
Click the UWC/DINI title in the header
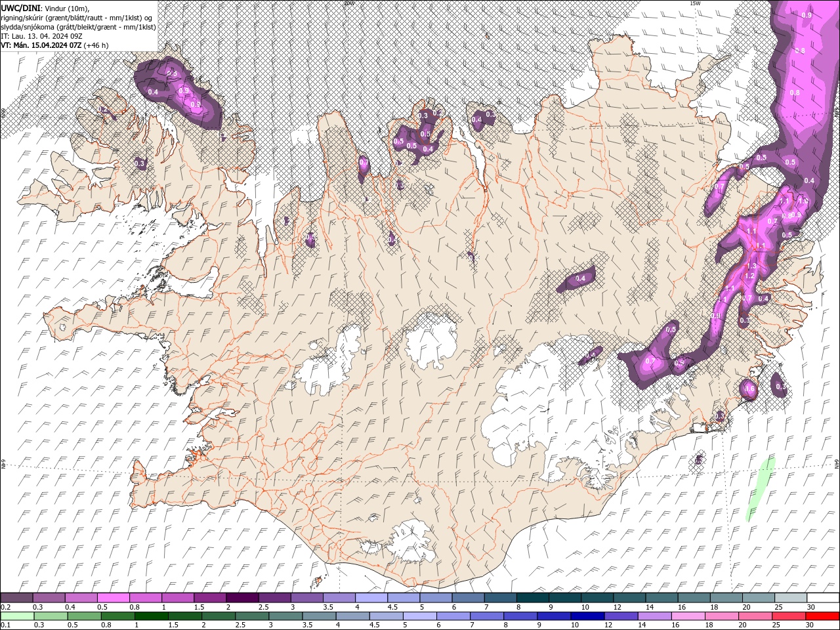click(20, 8)
